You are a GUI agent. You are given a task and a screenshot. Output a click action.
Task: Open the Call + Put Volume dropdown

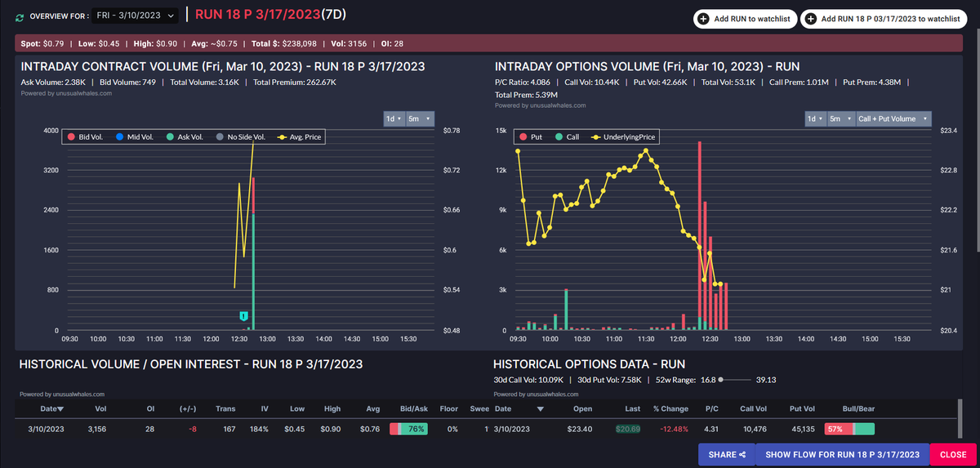[893, 118]
